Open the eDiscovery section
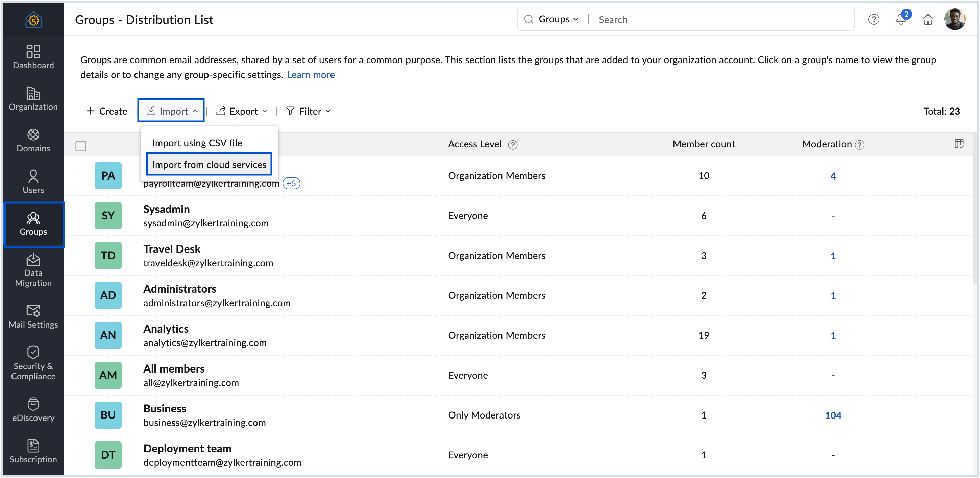 pyautogui.click(x=33, y=410)
